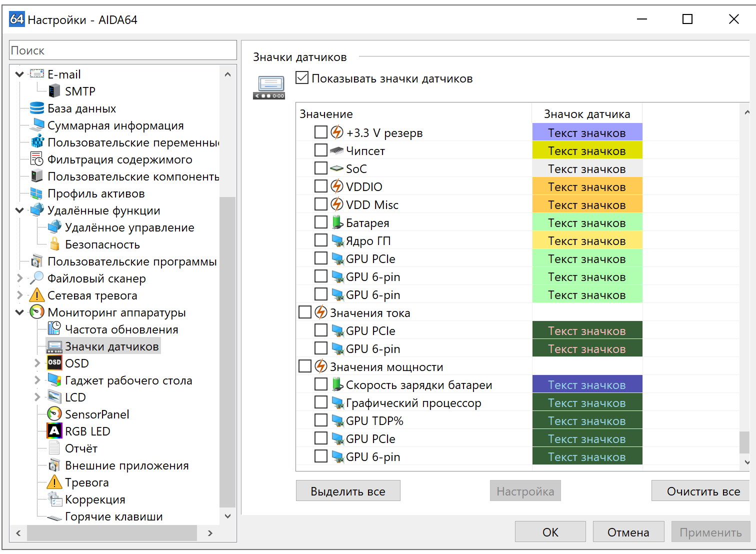756x554 pixels.
Task: Check the +3.3 V резерв checkbox
Action: tap(320, 132)
